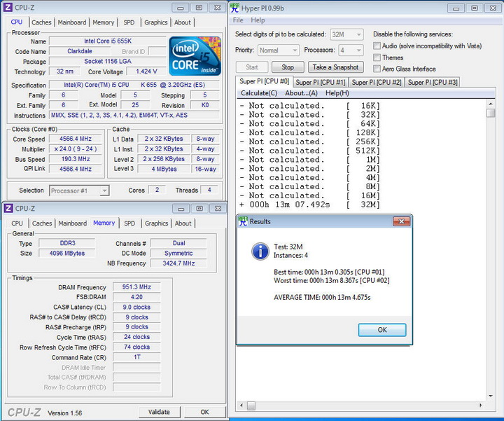Switch to Super PI [CPU #2] tab

pos(377,83)
